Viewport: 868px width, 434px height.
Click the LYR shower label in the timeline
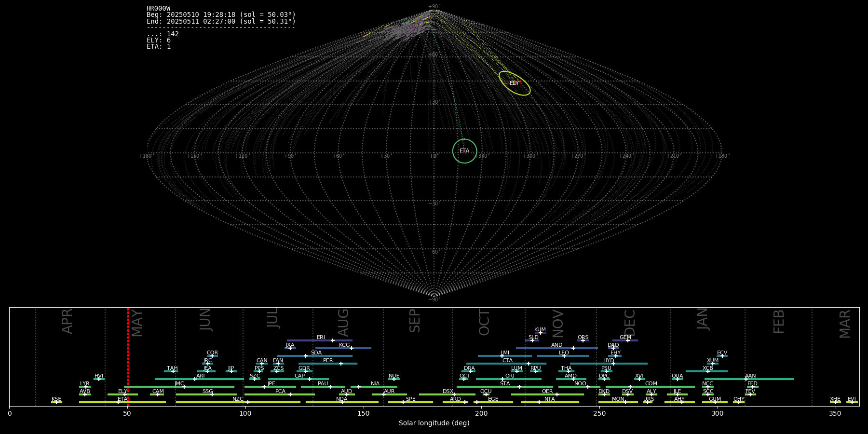tap(85, 384)
